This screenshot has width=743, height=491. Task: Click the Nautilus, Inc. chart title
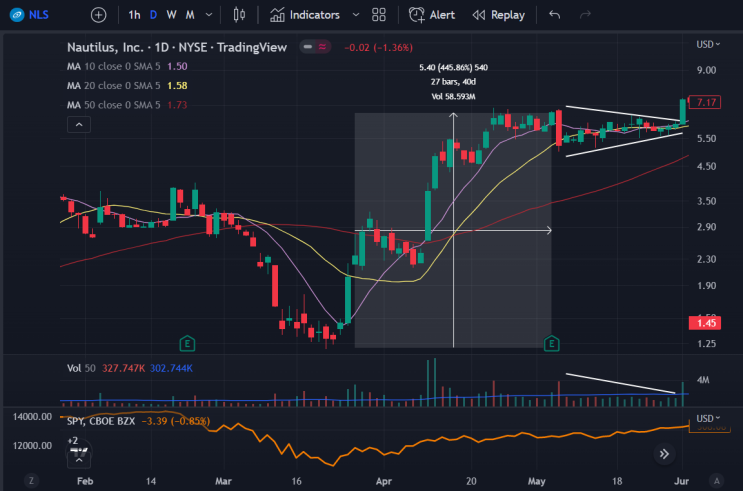tap(177, 47)
